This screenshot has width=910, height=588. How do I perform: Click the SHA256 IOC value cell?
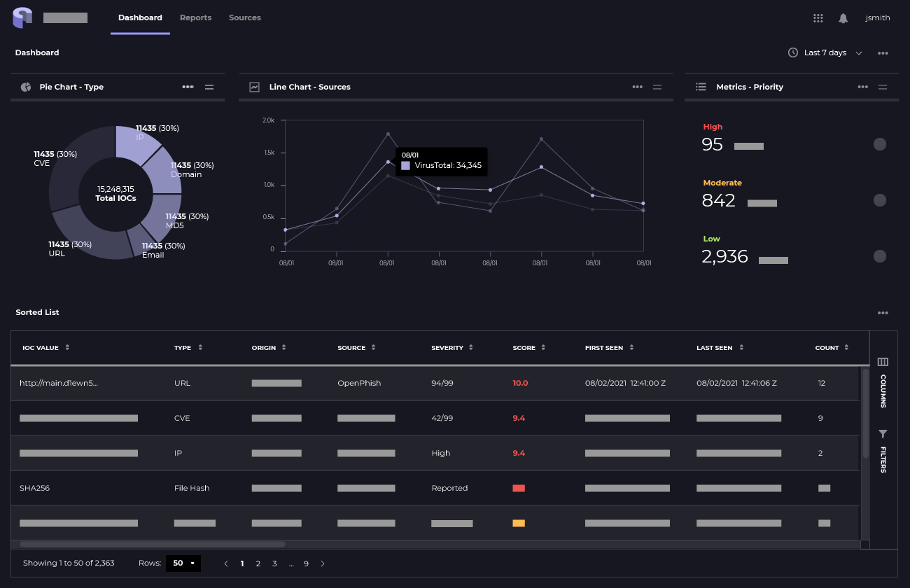[35, 488]
